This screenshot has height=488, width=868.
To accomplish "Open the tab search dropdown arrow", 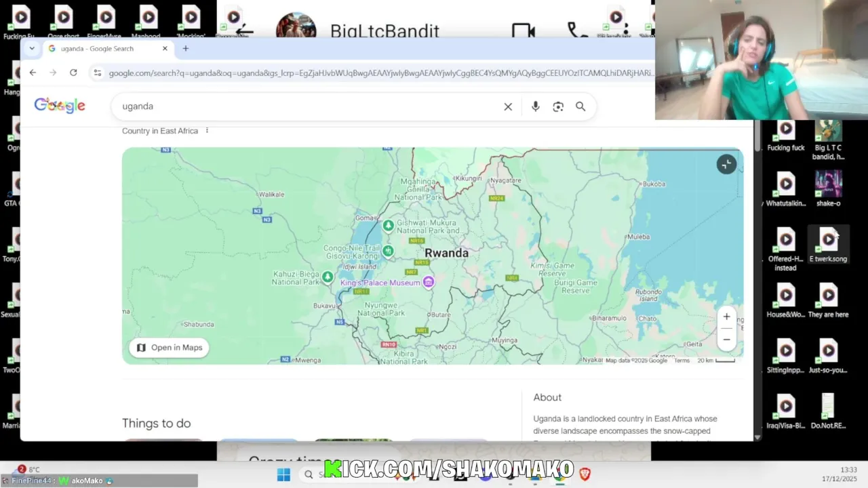I will 31,48.
